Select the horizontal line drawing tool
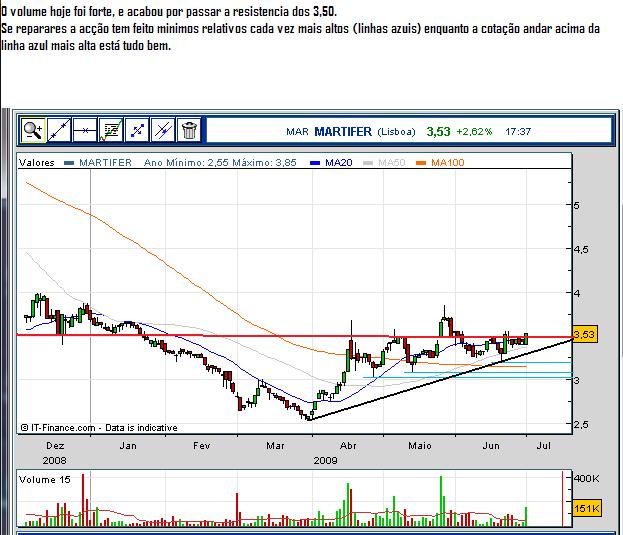Screen dimensions: 623x535 coord(85,130)
